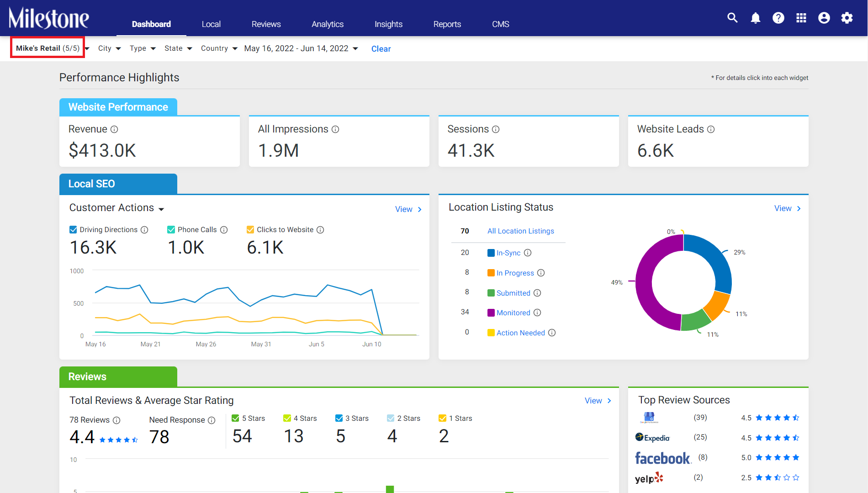This screenshot has width=868, height=493.
Task: Toggle the 5 Stars checkbox
Action: (x=236, y=418)
